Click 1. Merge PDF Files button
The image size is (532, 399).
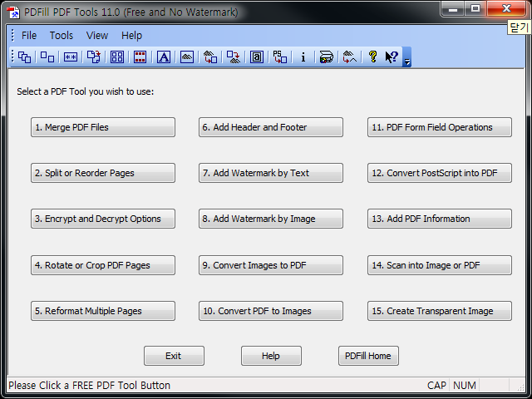[x=103, y=127]
